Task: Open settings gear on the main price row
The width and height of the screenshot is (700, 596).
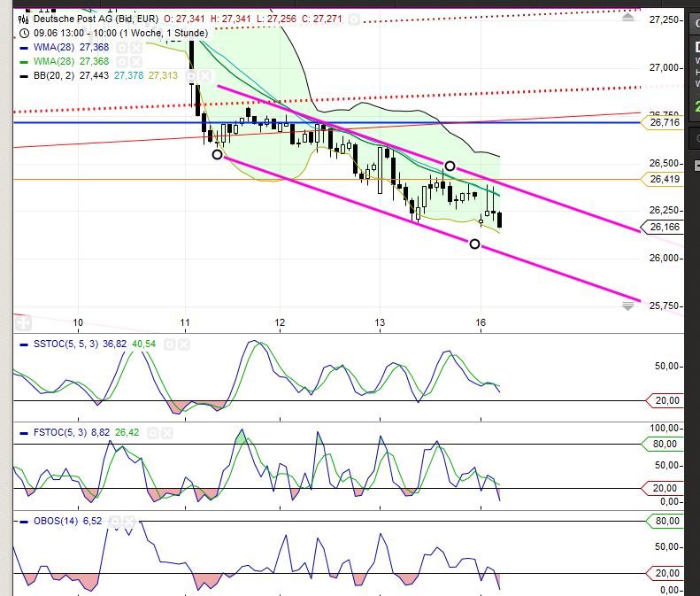Action: pos(354,19)
